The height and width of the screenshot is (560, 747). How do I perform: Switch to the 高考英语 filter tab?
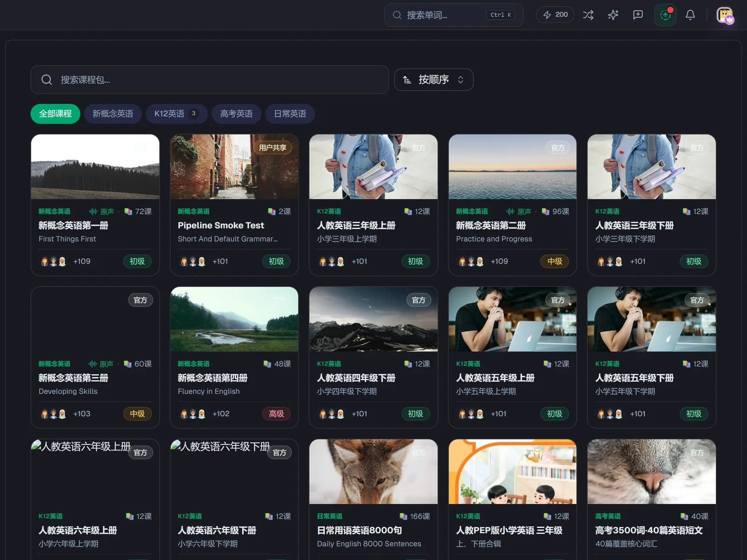click(x=236, y=114)
